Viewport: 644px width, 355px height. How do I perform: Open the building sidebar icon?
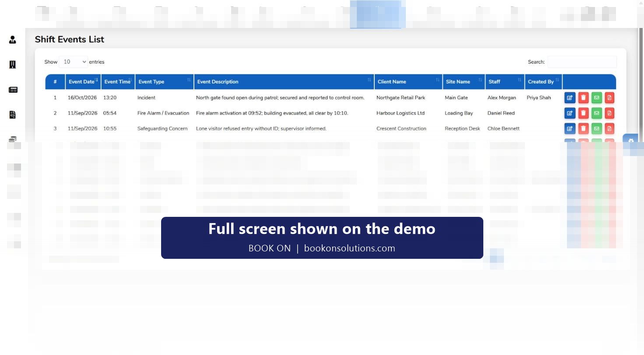tap(12, 65)
